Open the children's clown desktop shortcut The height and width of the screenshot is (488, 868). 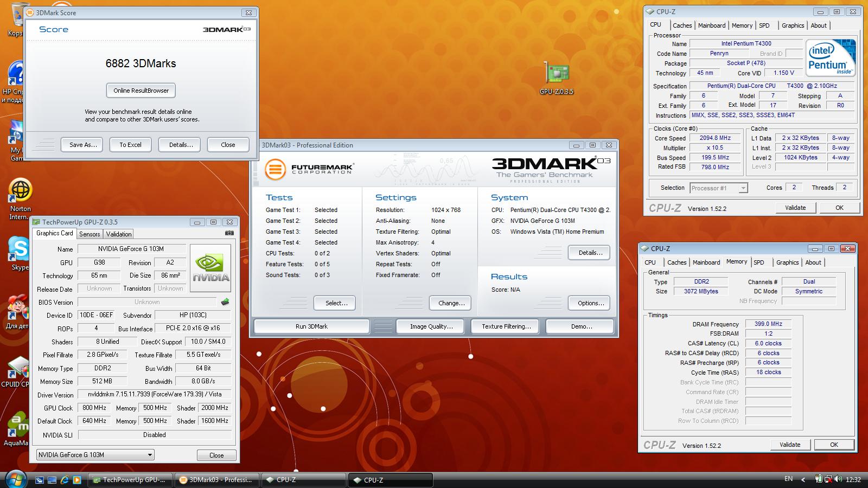pos(17,312)
